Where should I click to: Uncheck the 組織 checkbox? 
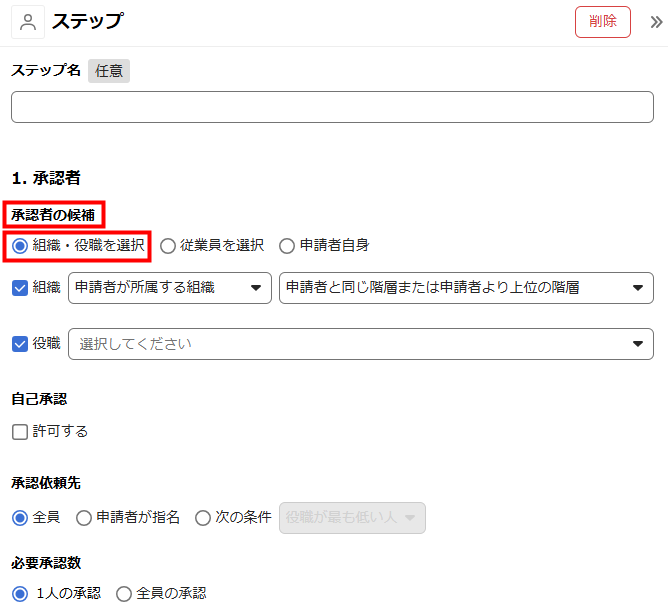click(19, 288)
